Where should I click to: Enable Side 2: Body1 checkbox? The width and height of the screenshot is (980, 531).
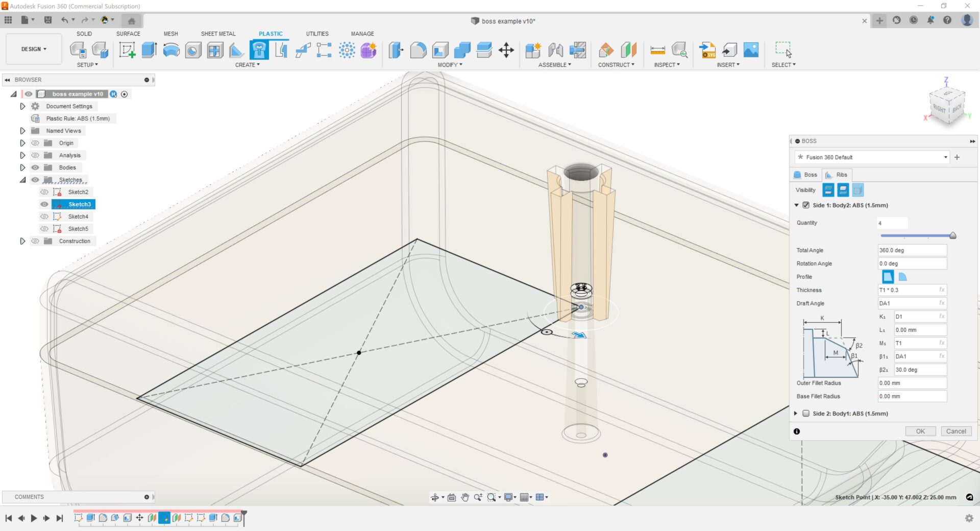(x=806, y=414)
